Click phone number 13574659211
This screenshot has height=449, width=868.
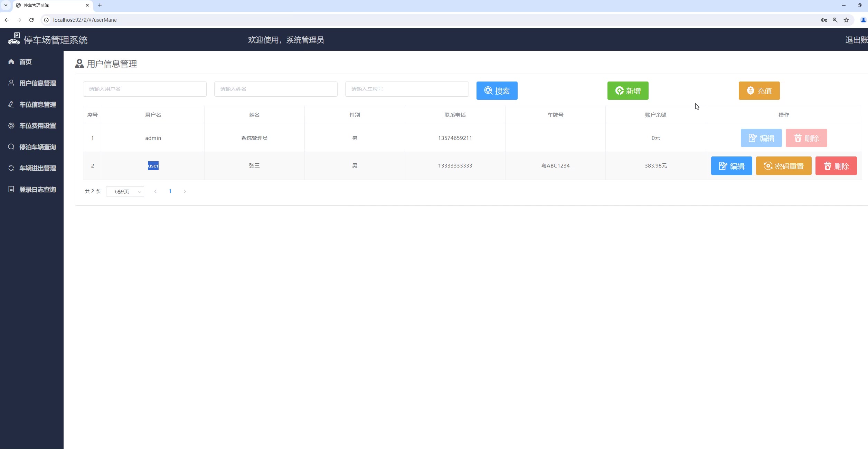pyautogui.click(x=455, y=138)
